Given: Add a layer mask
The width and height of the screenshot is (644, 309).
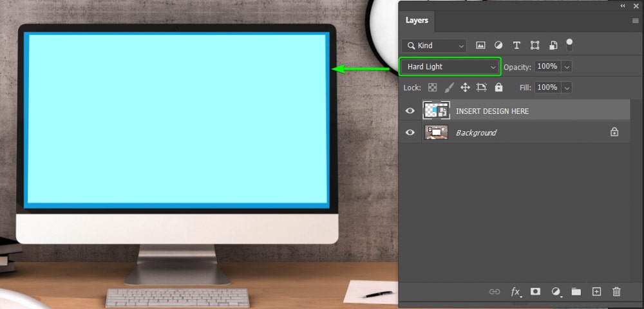Looking at the screenshot, I should click(x=535, y=292).
